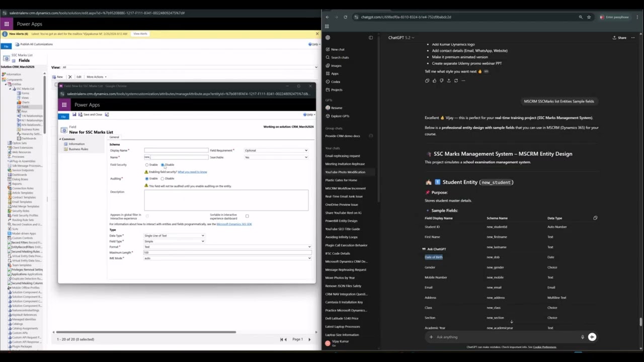Image resolution: width=644 pixels, height=362 pixels.
Task: Regenerate the ChatGPT response
Action: (x=456, y=80)
